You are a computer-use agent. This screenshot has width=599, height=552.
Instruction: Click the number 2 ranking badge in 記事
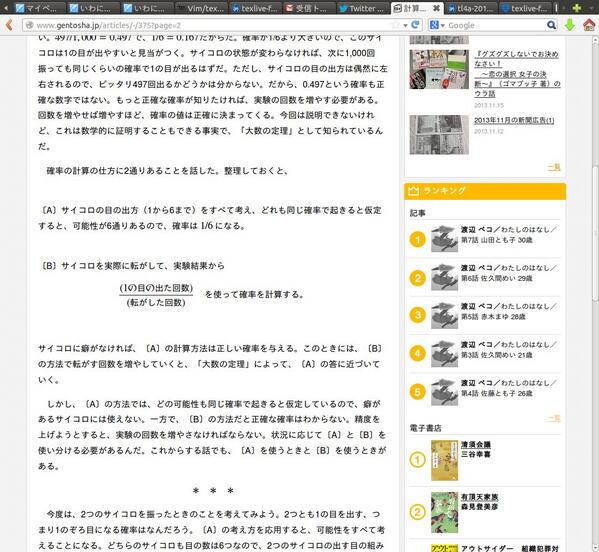(x=418, y=278)
